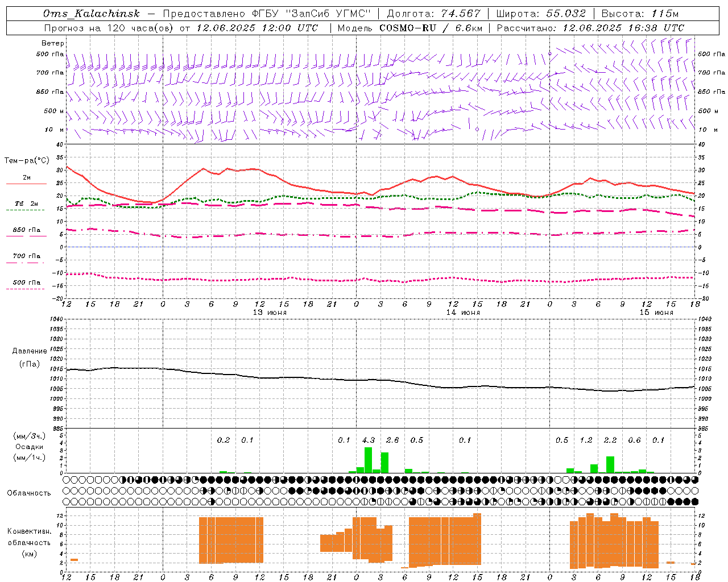
Task: Click the Облачность panel label
Action: 29,493
